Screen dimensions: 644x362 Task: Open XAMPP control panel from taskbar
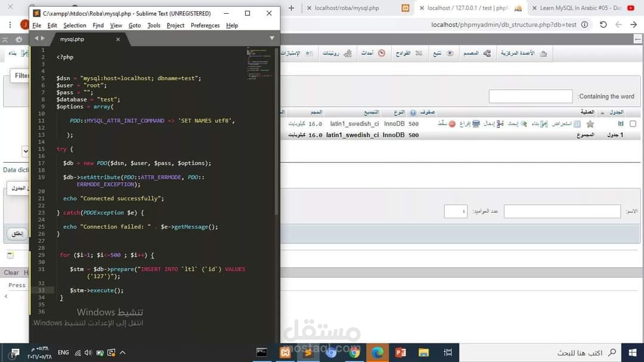click(285, 352)
